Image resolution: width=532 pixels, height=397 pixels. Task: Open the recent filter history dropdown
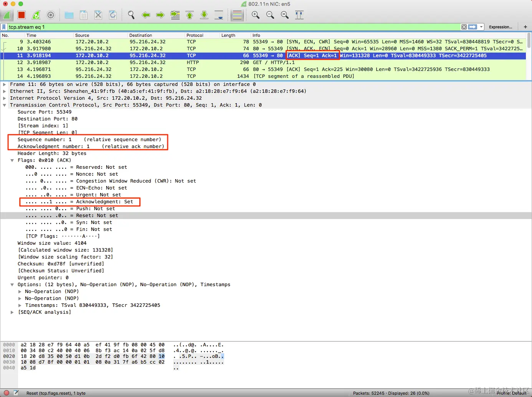pyautogui.click(x=481, y=27)
